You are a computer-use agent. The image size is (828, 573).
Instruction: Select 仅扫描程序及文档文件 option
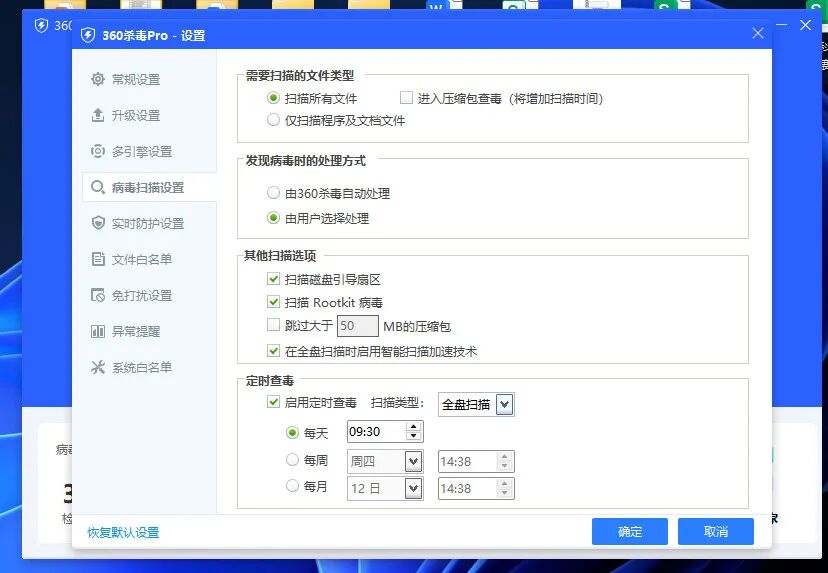coord(273,120)
